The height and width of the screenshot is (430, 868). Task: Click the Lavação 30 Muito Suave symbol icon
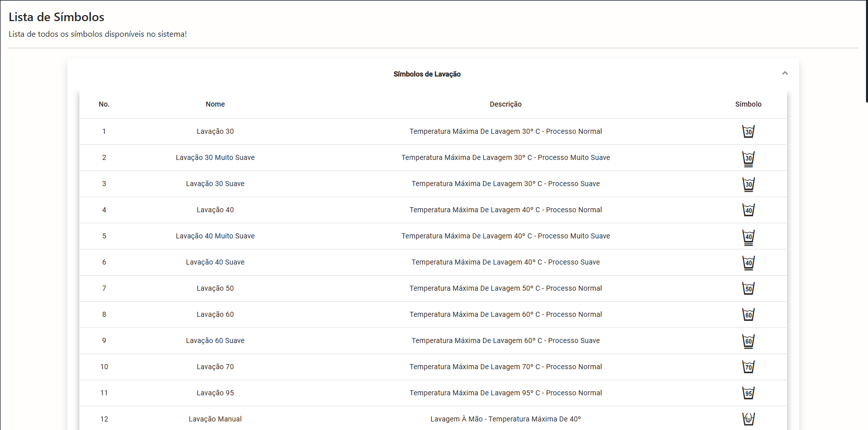748,158
